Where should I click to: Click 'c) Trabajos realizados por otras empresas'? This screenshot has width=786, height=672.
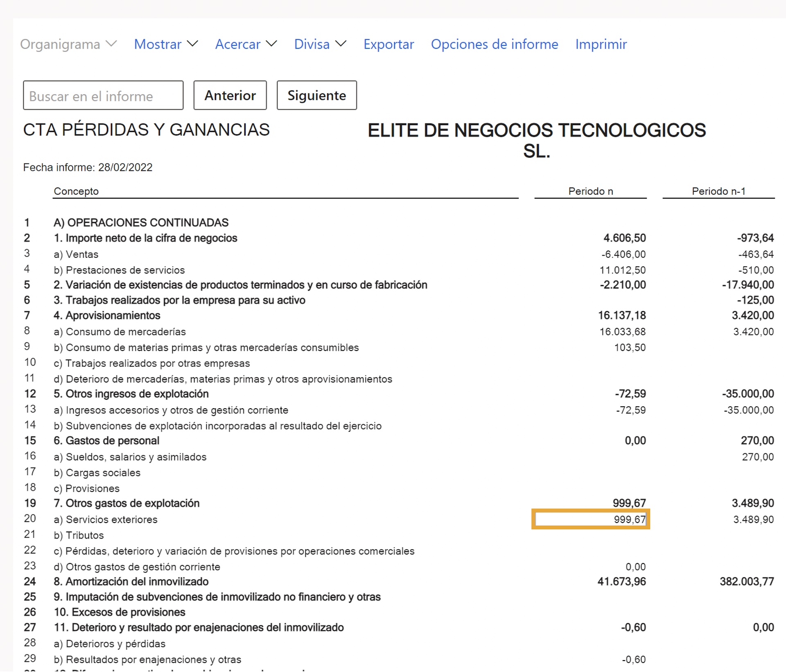(x=152, y=364)
